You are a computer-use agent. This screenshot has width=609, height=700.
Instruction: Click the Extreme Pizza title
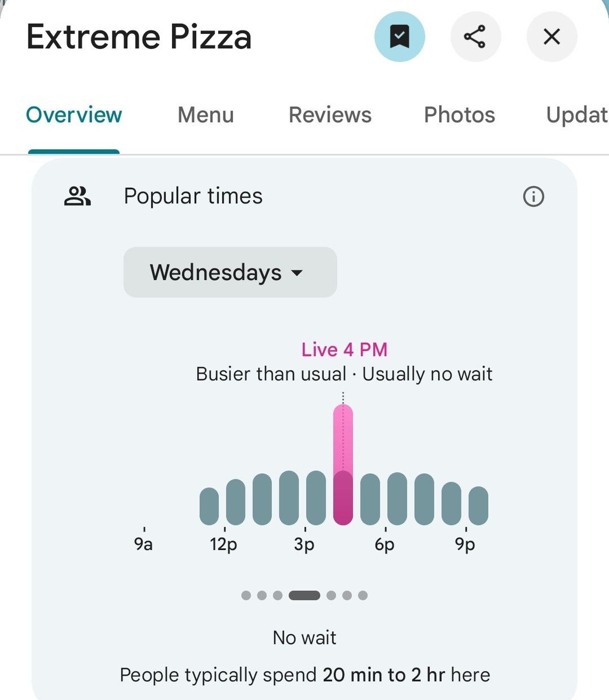click(x=138, y=36)
